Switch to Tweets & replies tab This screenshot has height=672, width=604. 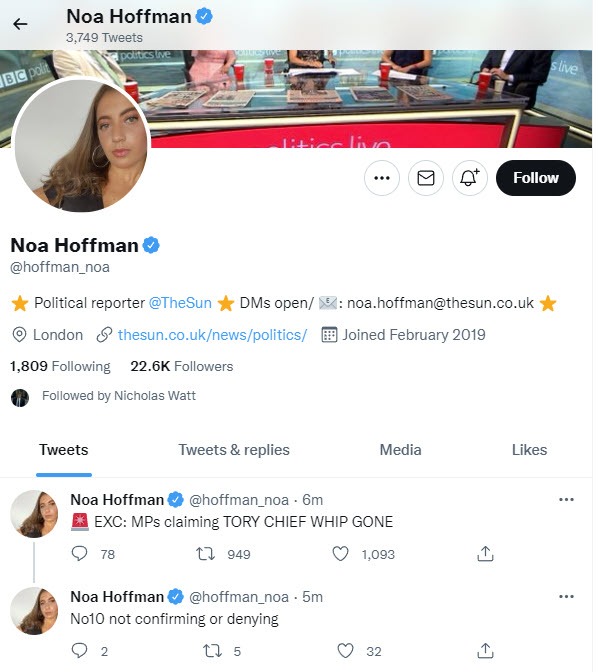(x=234, y=450)
